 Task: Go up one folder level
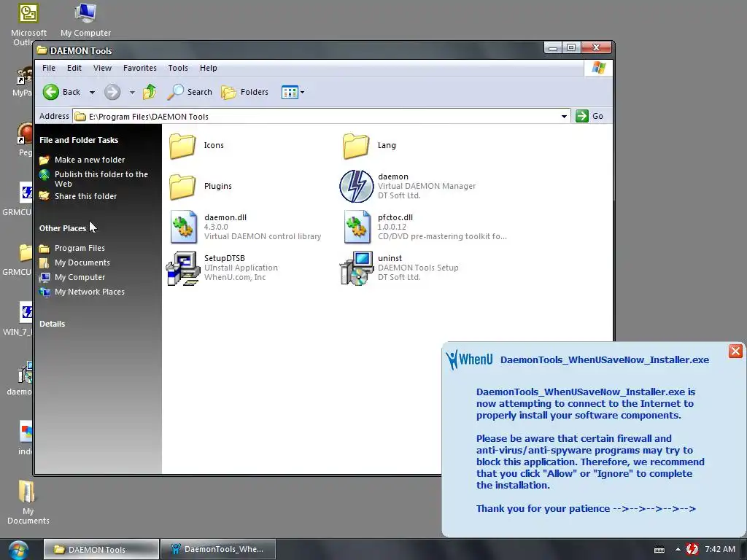point(150,91)
